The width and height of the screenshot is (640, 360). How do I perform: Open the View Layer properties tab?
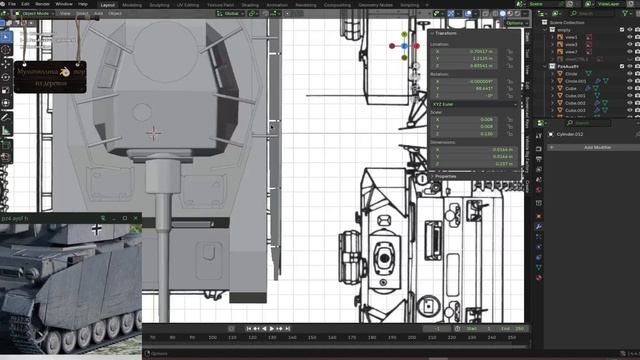539,169
